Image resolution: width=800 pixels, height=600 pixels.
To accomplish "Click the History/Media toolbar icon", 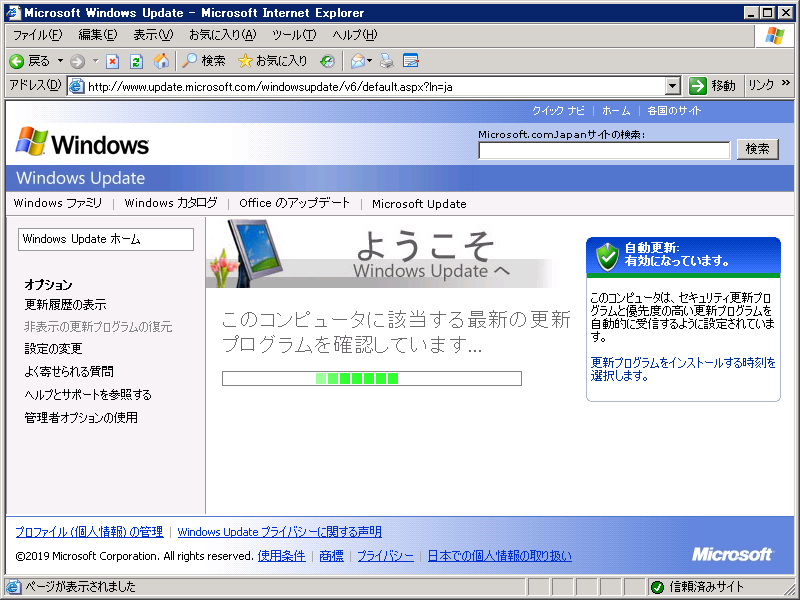I will click(x=327, y=62).
